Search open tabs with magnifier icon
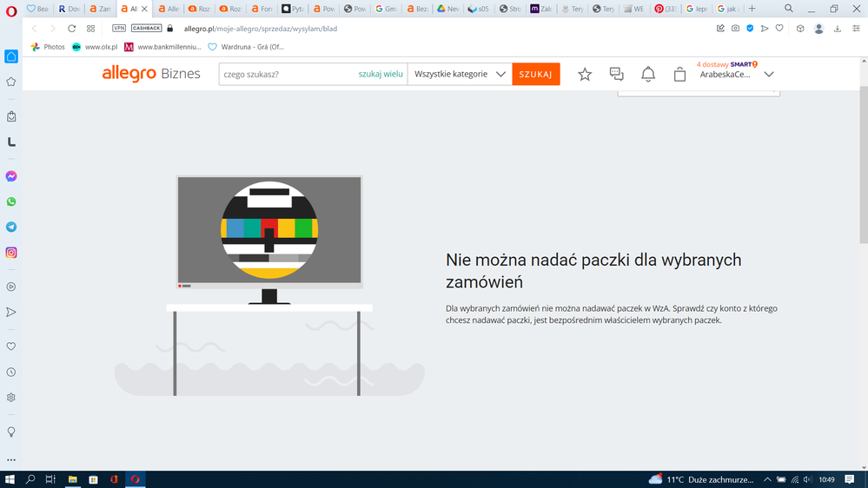 pos(789,9)
